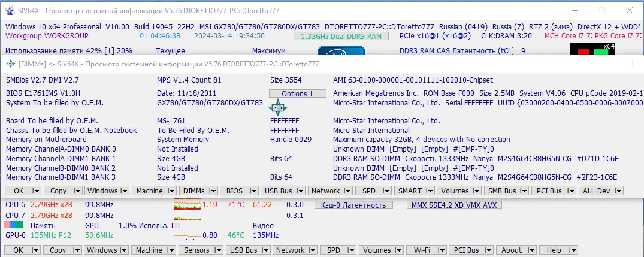
Task: Click Copy in the main window bottom row
Action: (58, 250)
